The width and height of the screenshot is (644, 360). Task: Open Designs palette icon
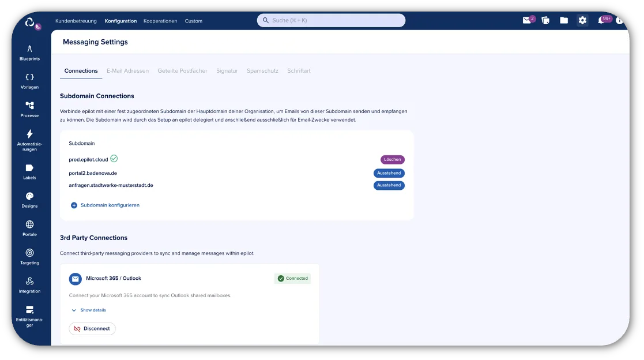pyautogui.click(x=29, y=196)
